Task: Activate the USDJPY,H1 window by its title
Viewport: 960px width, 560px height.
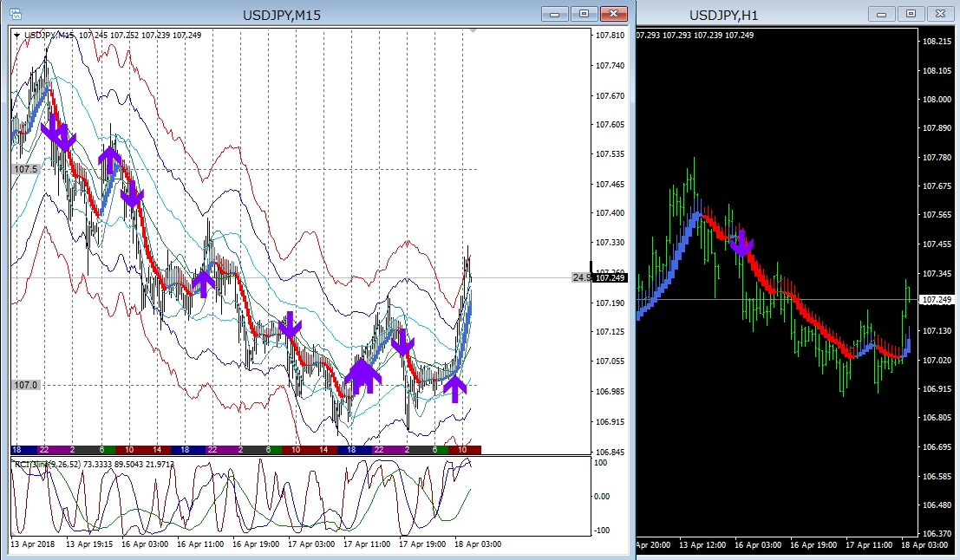Action: [x=723, y=16]
